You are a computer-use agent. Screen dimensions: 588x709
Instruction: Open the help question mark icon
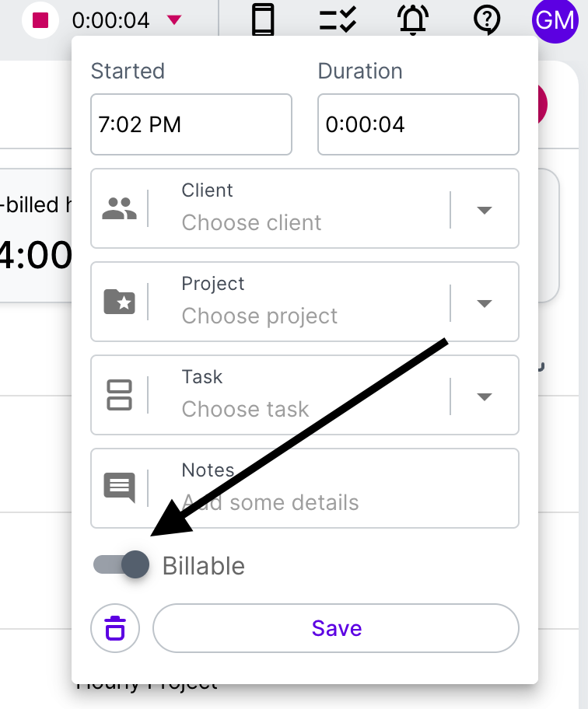[x=487, y=19]
